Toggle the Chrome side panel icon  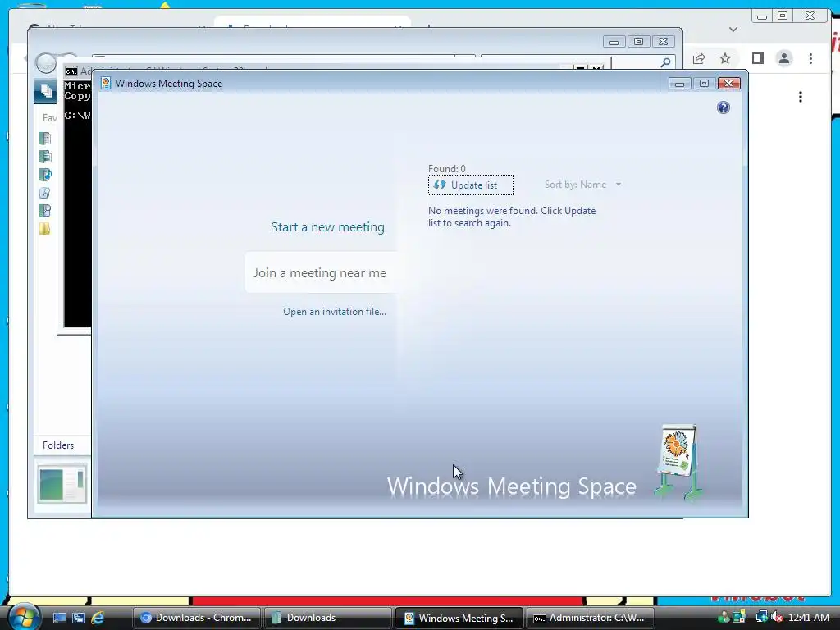757,58
